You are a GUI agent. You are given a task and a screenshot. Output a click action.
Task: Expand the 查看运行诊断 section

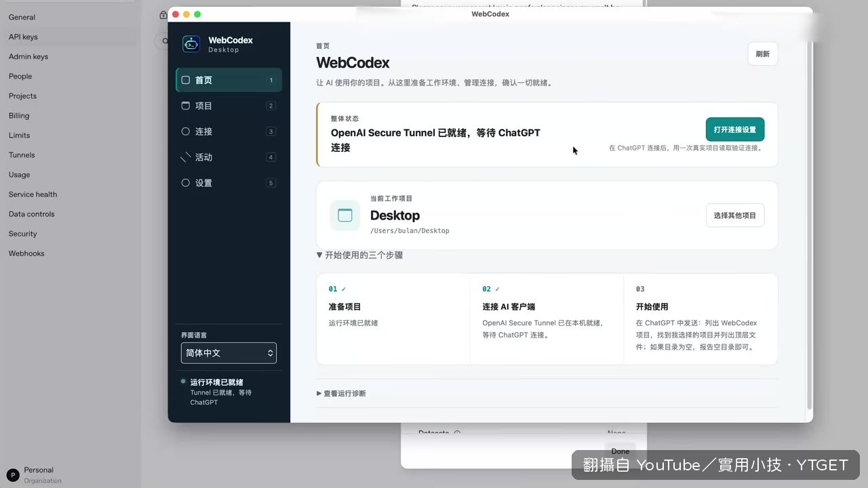pyautogui.click(x=341, y=393)
